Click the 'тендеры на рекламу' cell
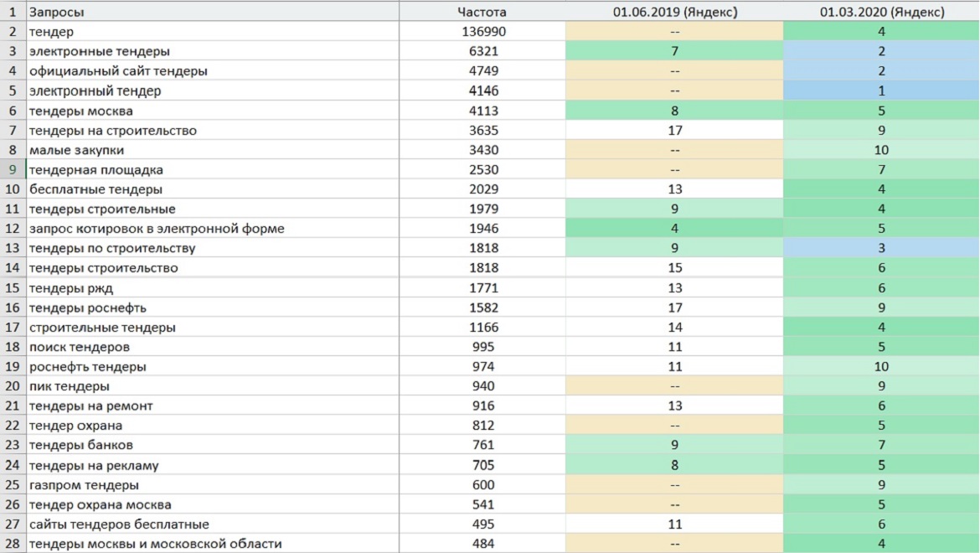This screenshot has height=553, width=980. coord(213,465)
